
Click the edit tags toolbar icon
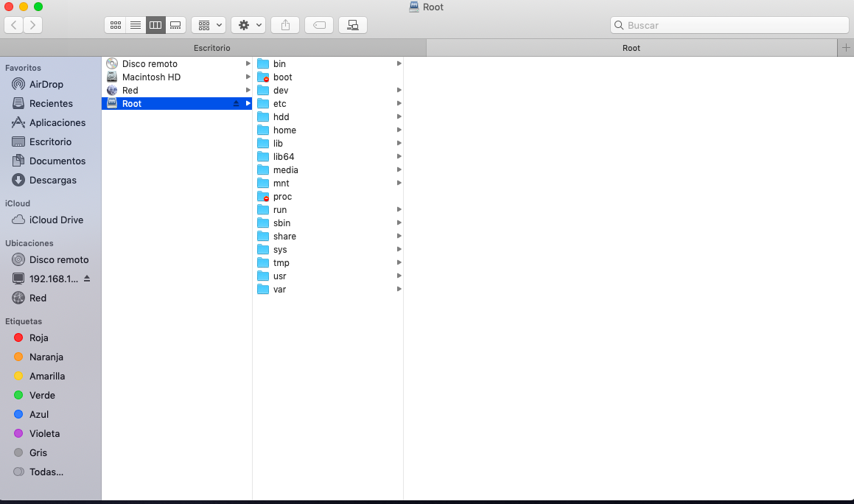point(319,25)
